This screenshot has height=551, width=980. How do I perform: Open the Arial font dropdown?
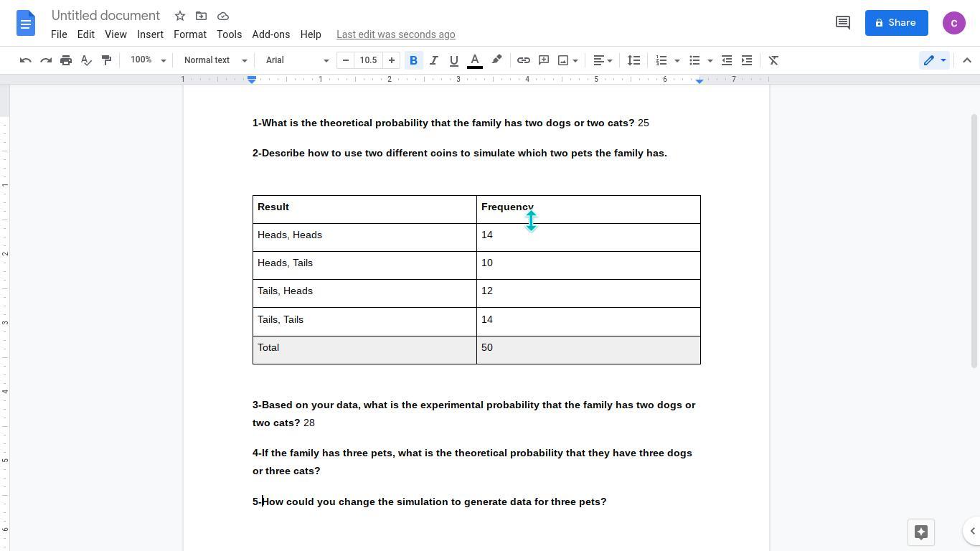click(x=297, y=60)
